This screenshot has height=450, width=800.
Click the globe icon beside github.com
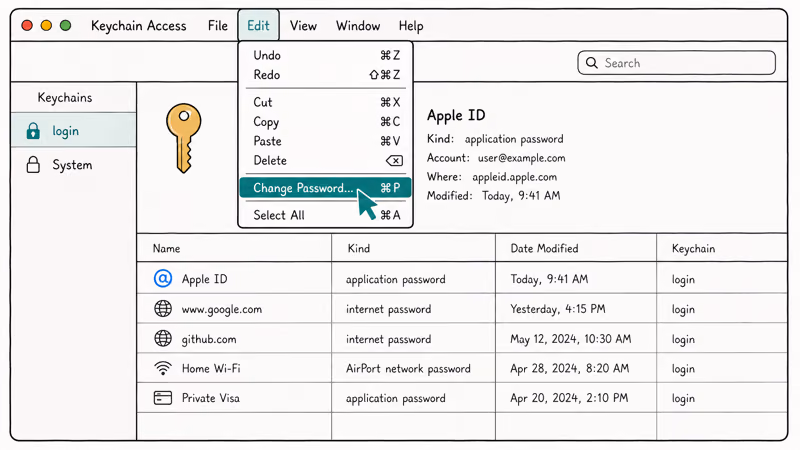163,338
